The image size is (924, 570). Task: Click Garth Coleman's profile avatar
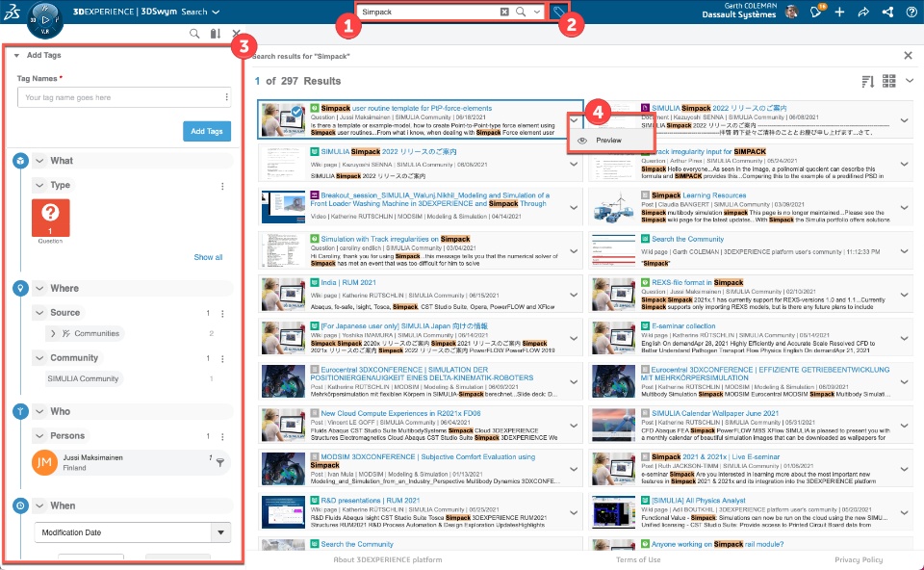791,12
